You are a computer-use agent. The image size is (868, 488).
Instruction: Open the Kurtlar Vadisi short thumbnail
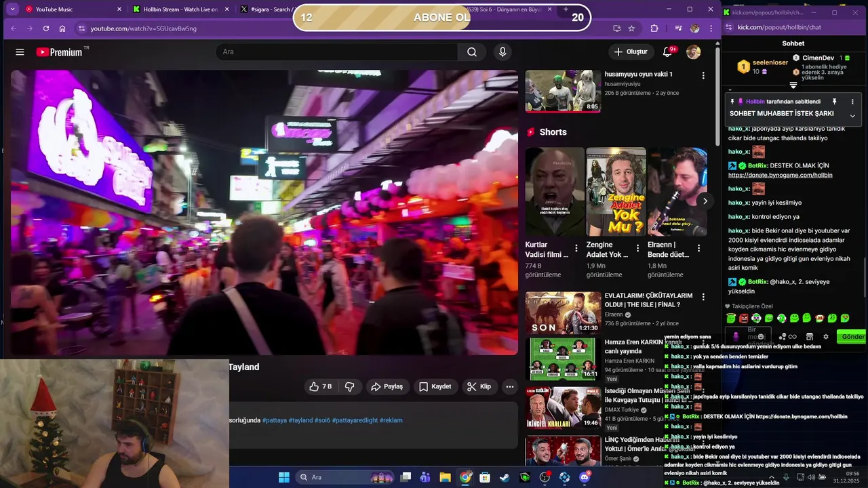coord(555,192)
